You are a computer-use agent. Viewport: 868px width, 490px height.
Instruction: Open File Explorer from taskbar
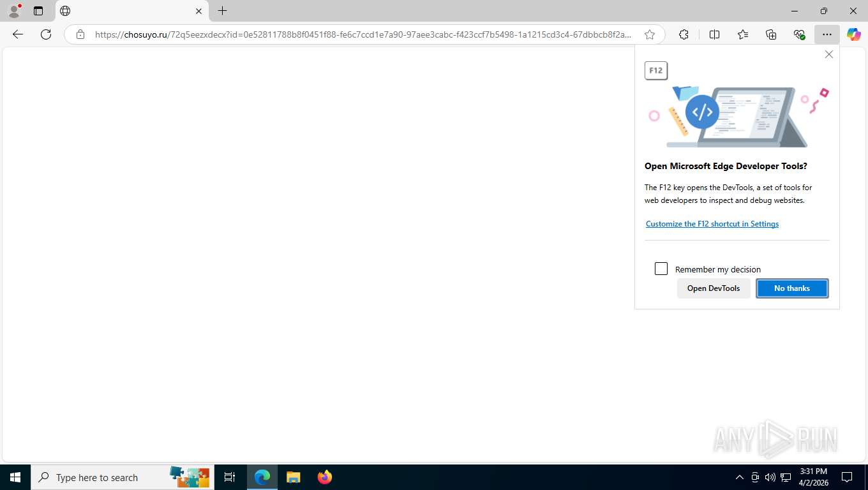[x=293, y=477]
